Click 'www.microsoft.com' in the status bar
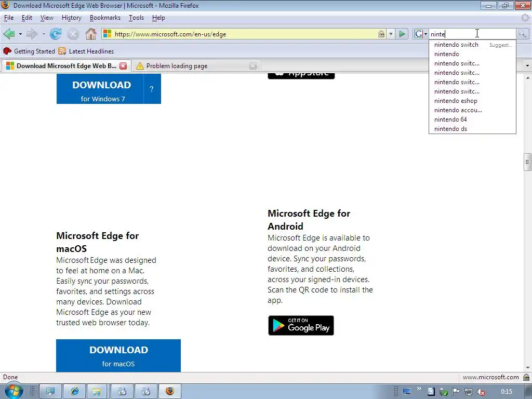532x399 pixels. tap(490, 377)
